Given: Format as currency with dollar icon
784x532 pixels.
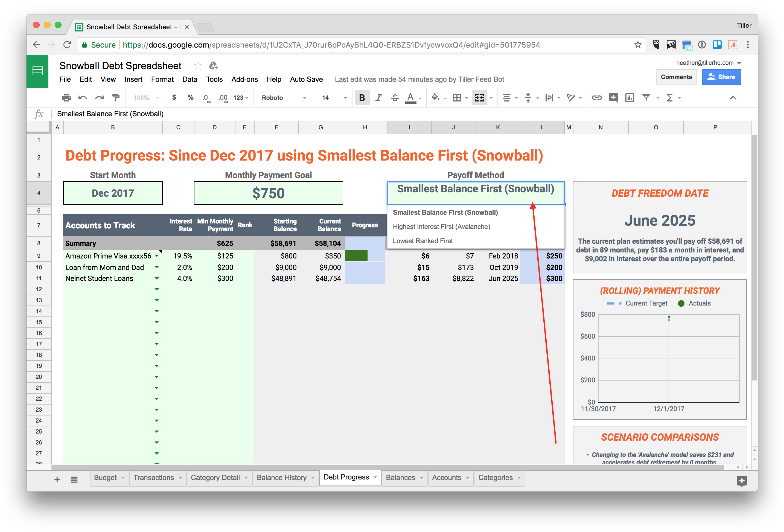Looking at the screenshot, I should pos(174,98).
